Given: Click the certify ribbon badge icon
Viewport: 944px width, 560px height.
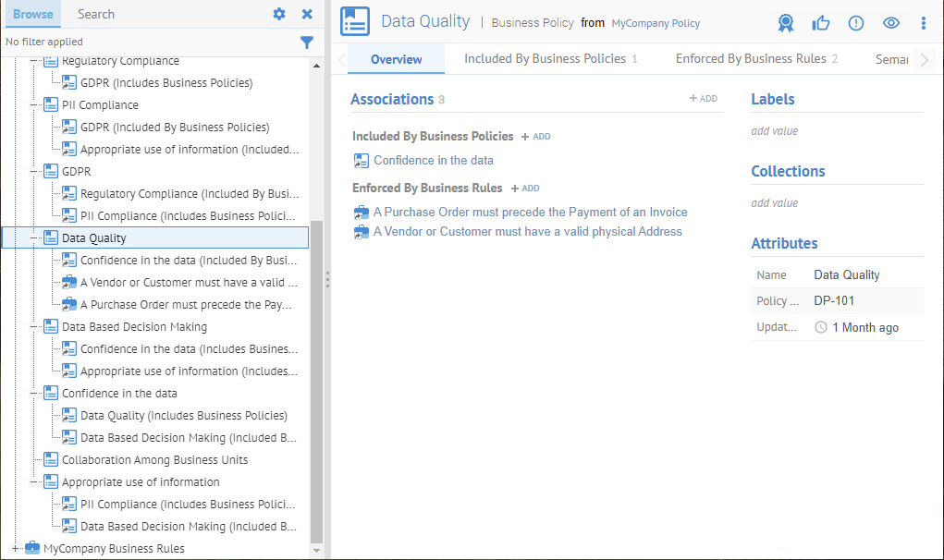Looking at the screenshot, I should coord(786,23).
